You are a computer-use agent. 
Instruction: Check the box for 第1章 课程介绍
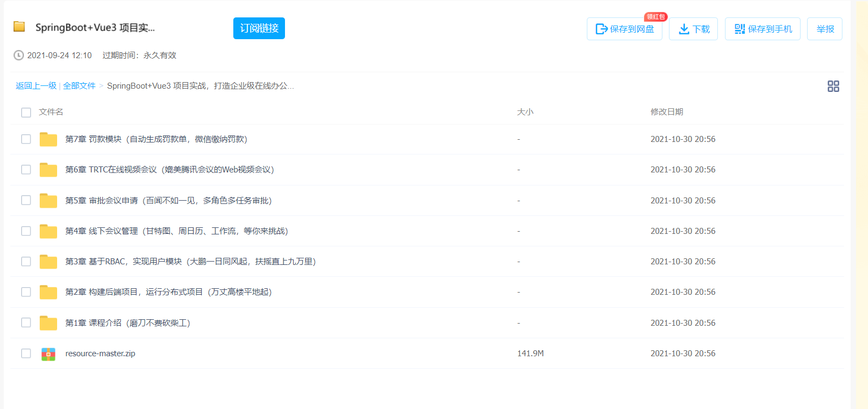point(26,323)
